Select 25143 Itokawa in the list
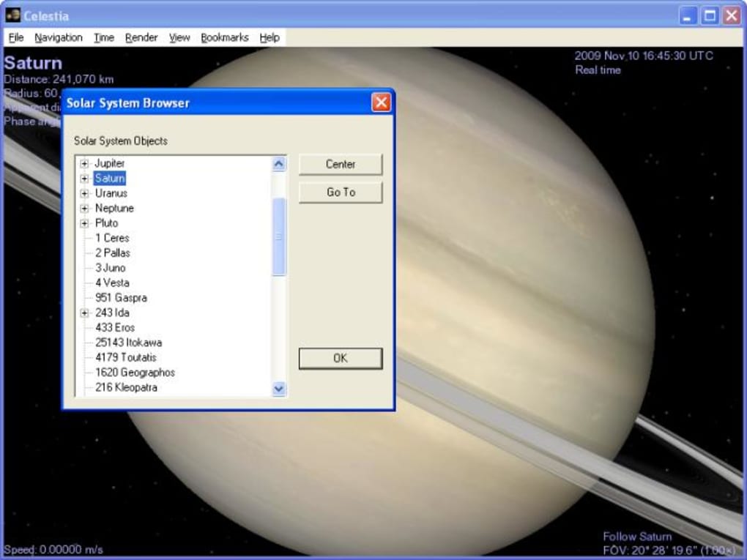 pyautogui.click(x=128, y=343)
